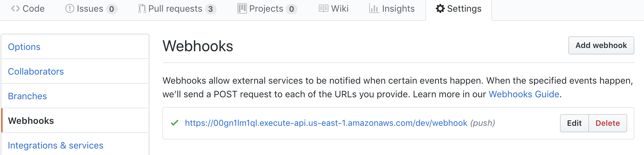Click the Wiki book icon
The width and height of the screenshot is (644, 155).
pos(324,9)
